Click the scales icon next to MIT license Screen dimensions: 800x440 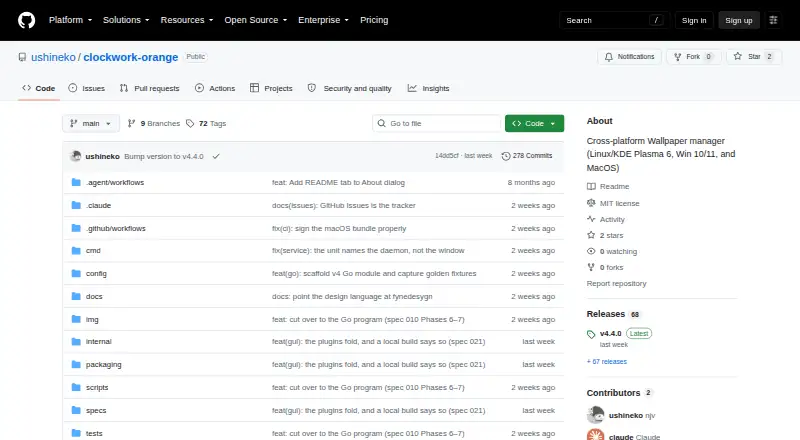point(591,203)
